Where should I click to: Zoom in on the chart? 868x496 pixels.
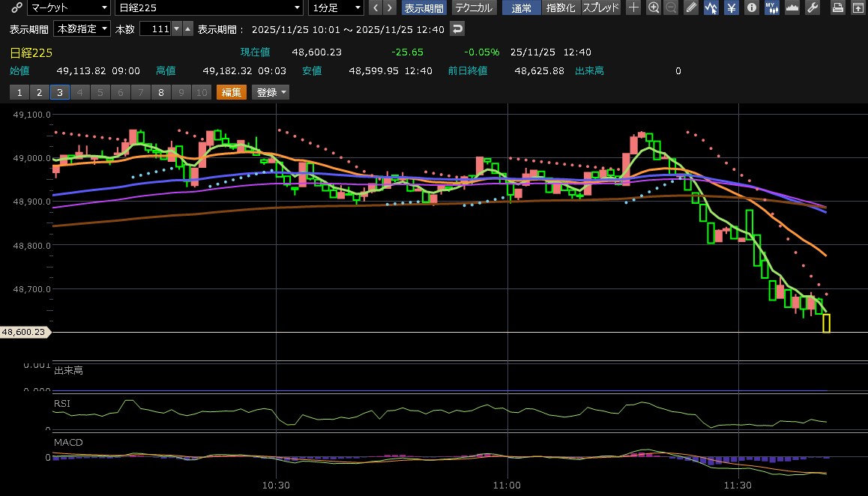tap(654, 8)
